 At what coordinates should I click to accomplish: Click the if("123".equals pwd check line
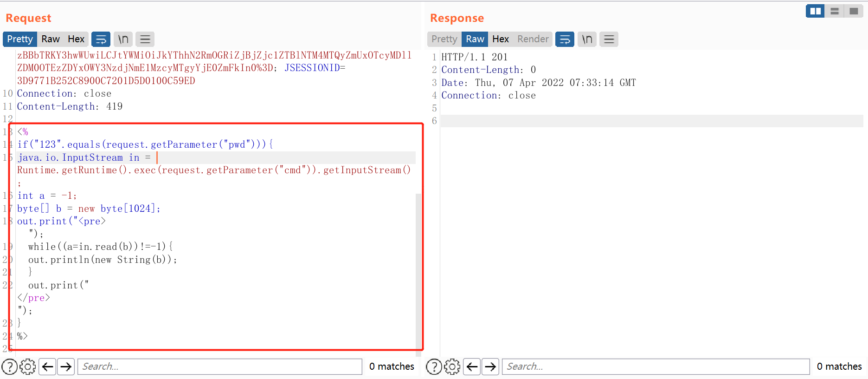click(x=145, y=144)
